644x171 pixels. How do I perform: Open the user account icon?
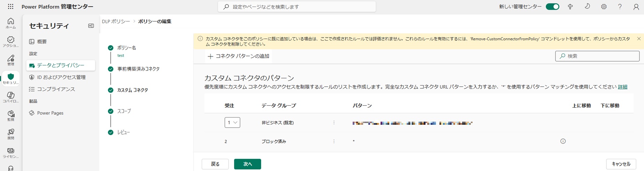[x=636, y=7]
